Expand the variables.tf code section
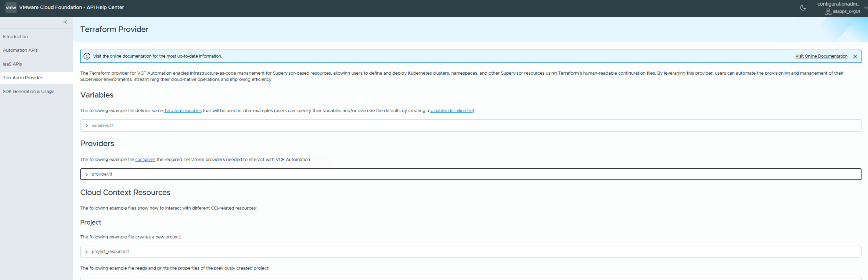The width and height of the screenshot is (868, 280). (x=87, y=126)
